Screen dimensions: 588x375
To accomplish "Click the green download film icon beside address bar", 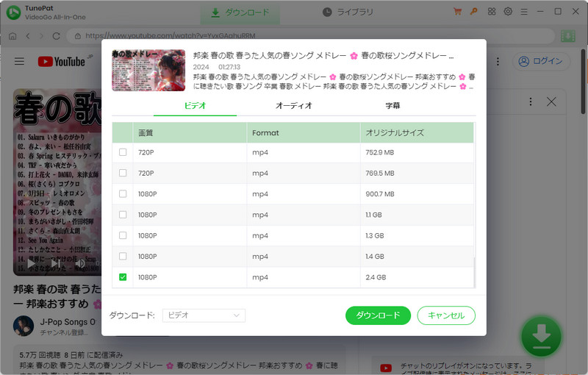I will click(567, 36).
